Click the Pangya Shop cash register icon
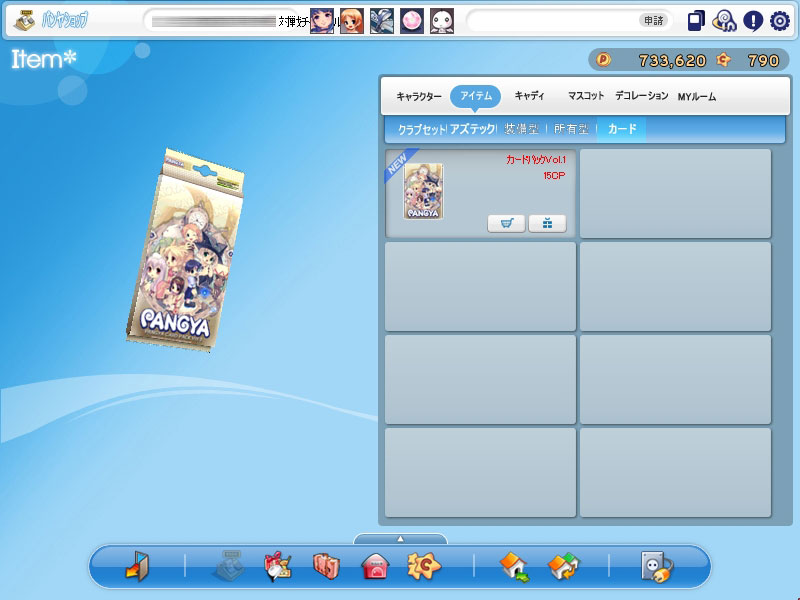This screenshot has width=800, height=600. (24, 20)
